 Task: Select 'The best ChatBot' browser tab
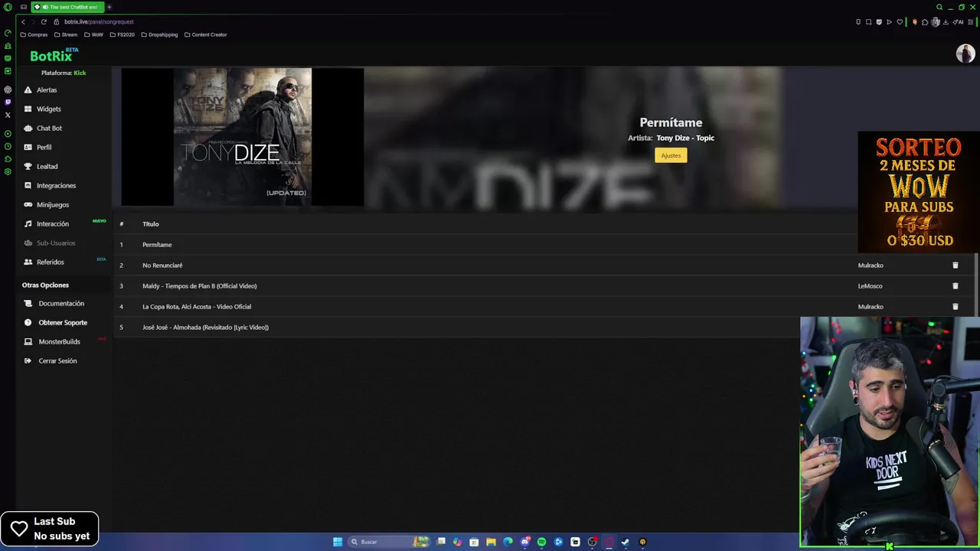67,7
